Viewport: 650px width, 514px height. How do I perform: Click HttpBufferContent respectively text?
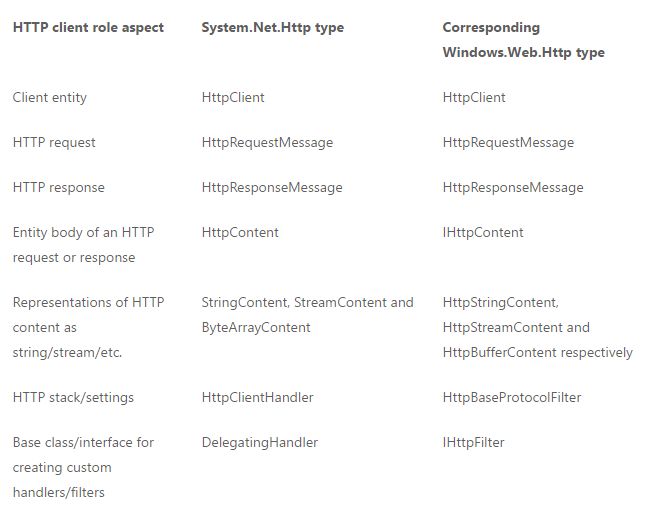[x=538, y=352]
